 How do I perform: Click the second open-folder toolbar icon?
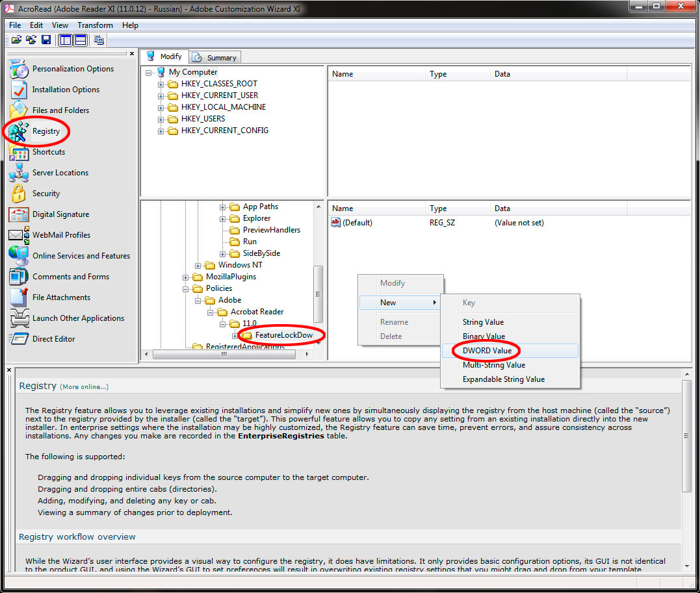31,40
